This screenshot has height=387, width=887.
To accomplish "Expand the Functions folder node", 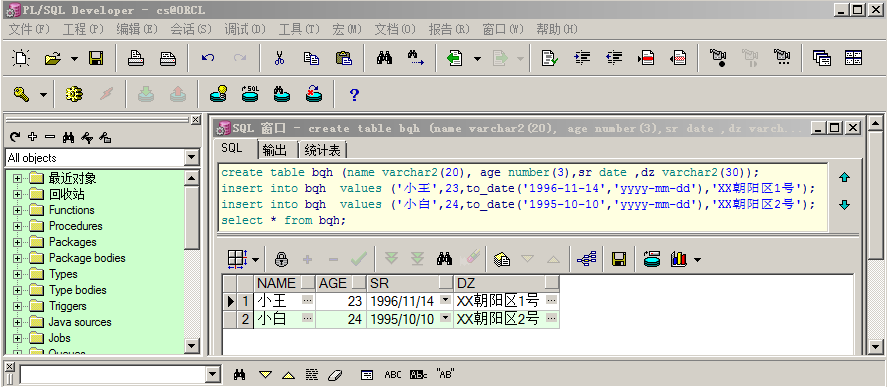I will [18, 210].
